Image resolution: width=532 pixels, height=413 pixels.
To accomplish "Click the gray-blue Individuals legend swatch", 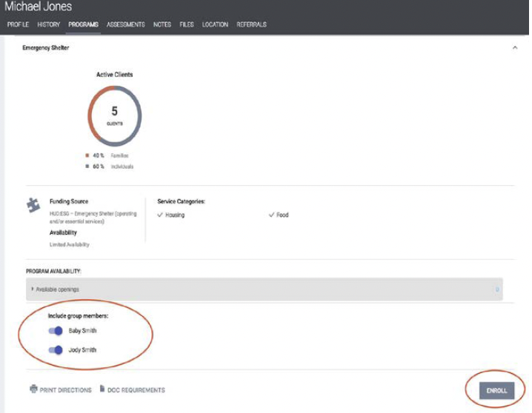I will tap(87, 167).
